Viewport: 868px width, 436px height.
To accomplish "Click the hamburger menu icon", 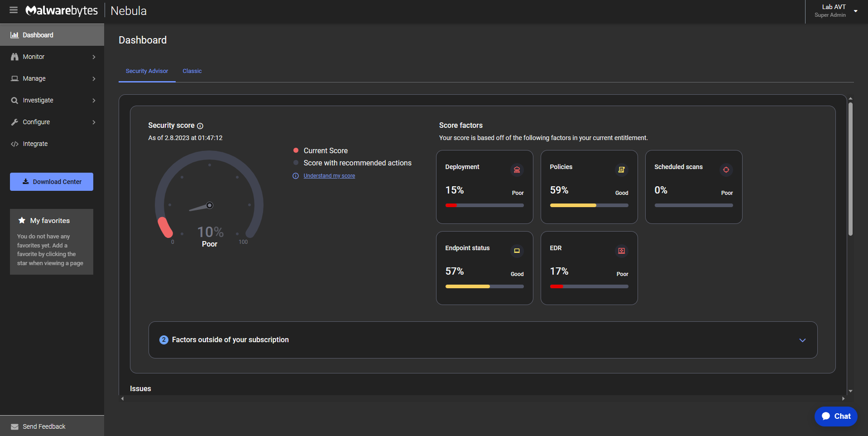I will (x=14, y=10).
